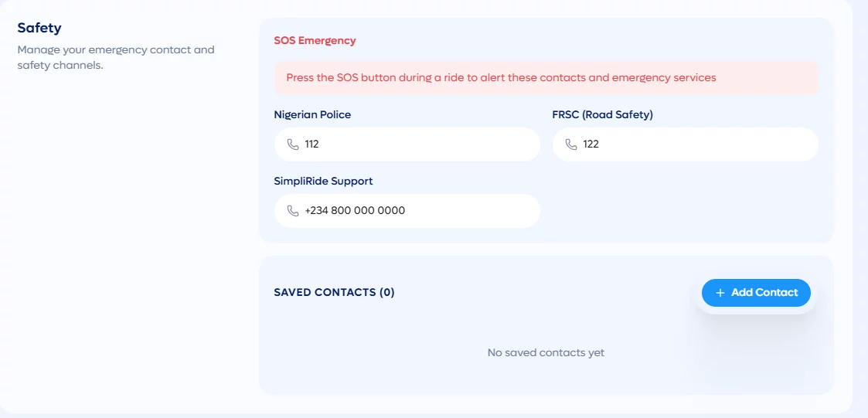
Task: Click the Nigerian Police label
Action: pyautogui.click(x=312, y=114)
